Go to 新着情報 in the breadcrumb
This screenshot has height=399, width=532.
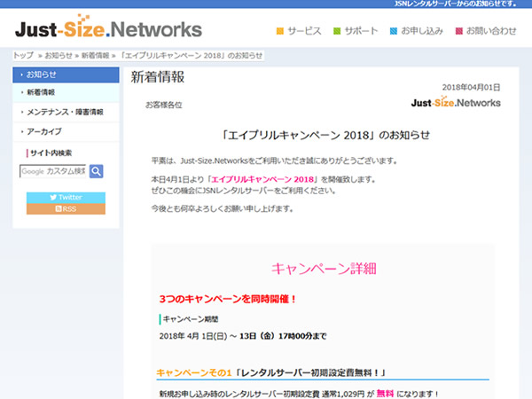(96, 55)
